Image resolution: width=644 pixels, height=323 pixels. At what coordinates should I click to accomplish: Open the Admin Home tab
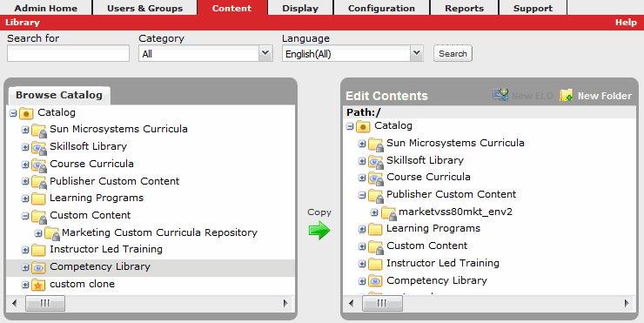pos(46,8)
